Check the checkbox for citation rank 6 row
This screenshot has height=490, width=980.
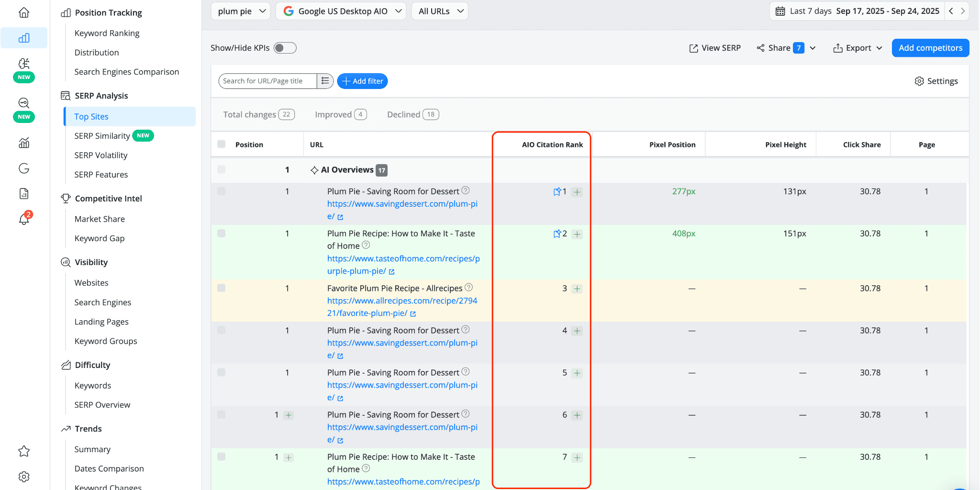pos(221,414)
